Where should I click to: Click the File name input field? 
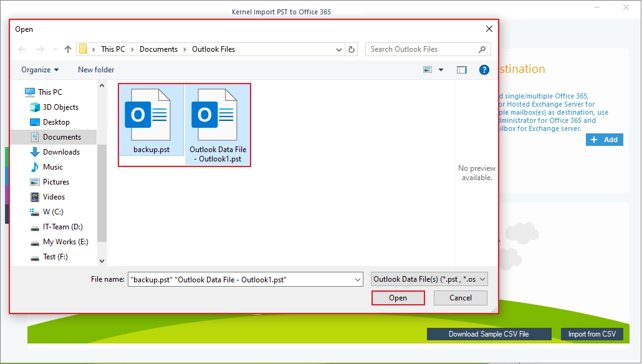click(x=245, y=280)
